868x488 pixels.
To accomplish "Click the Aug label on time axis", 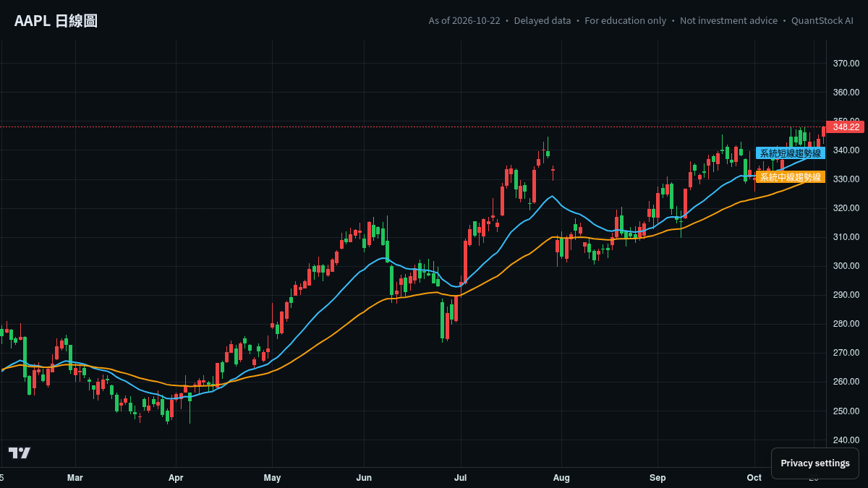I will pos(561,478).
